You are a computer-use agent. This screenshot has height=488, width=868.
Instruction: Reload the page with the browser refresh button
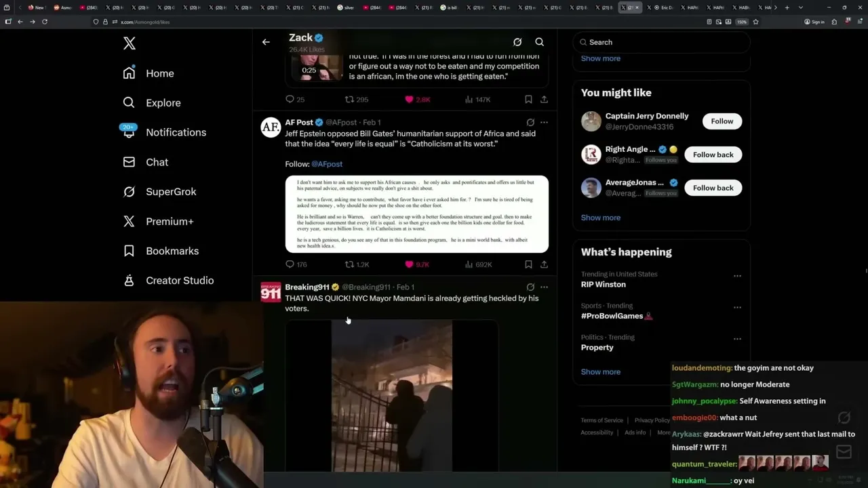[45, 22]
